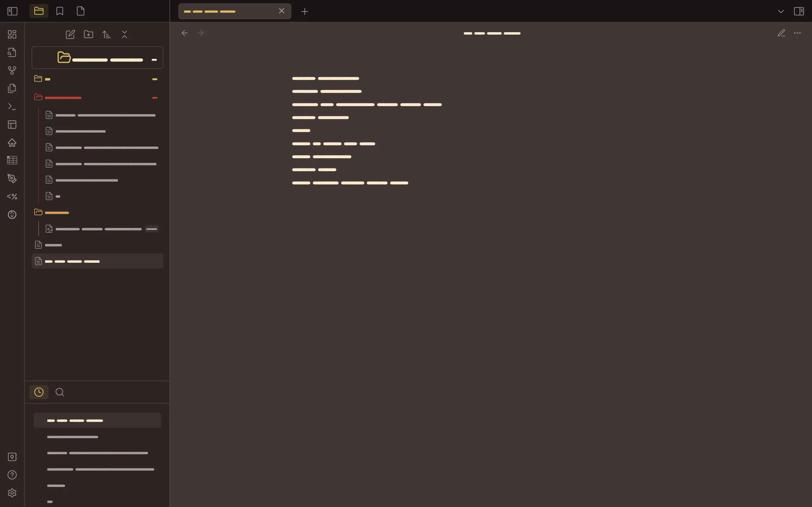
Task: Open quick switcher file-search icon in ribbon
Action: coord(12,52)
